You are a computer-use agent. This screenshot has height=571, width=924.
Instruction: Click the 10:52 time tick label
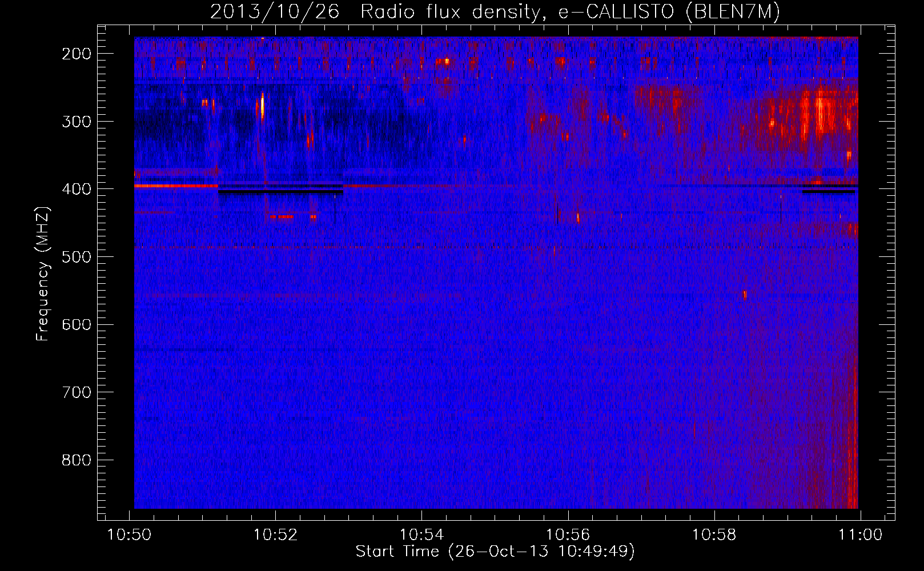coord(276,535)
